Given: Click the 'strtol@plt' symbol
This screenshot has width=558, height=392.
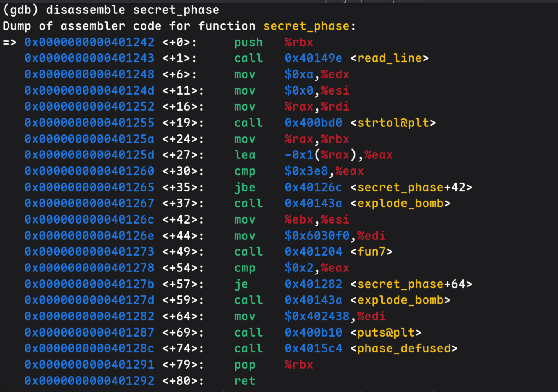Looking at the screenshot, I should click(393, 123).
